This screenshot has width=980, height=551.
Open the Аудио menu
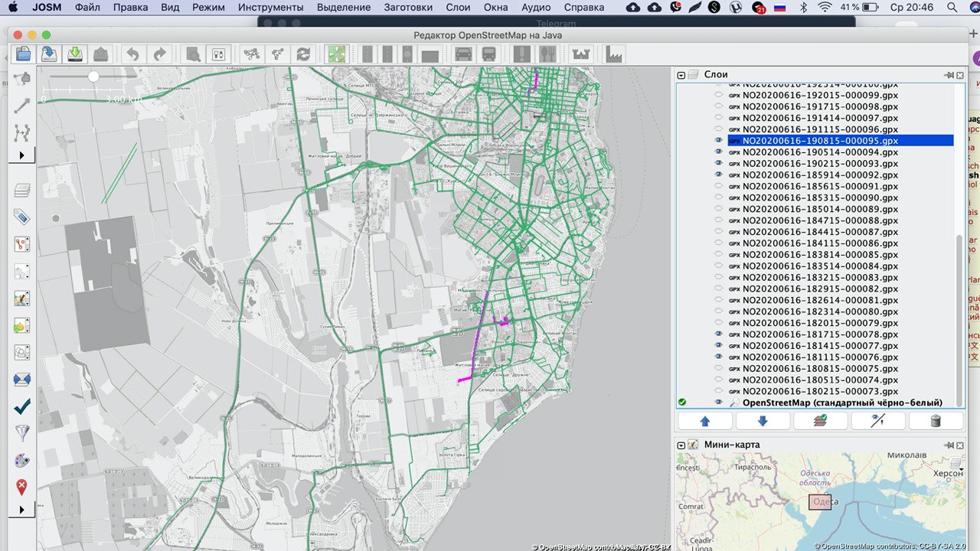pyautogui.click(x=536, y=7)
